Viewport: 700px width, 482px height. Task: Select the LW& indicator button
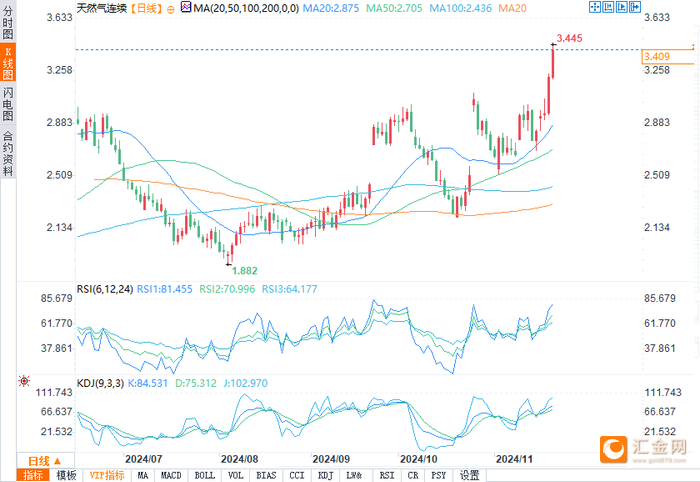pyautogui.click(x=354, y=476)
